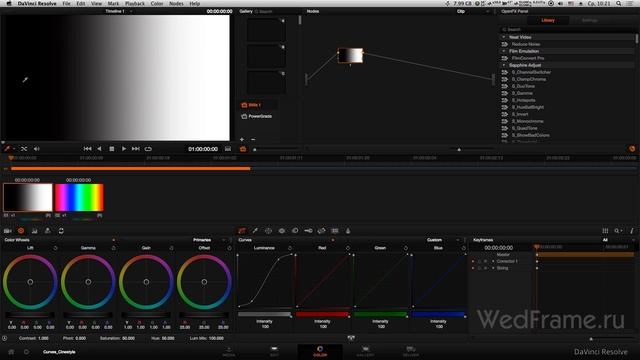The height and width of the screenshot is (360, 640).
Task: Reset the Red curve
Action: [348, 248]
